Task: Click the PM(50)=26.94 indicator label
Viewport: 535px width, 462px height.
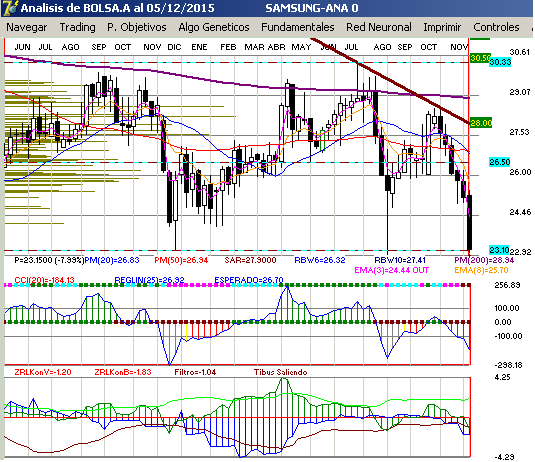Action: click(181, 260)
